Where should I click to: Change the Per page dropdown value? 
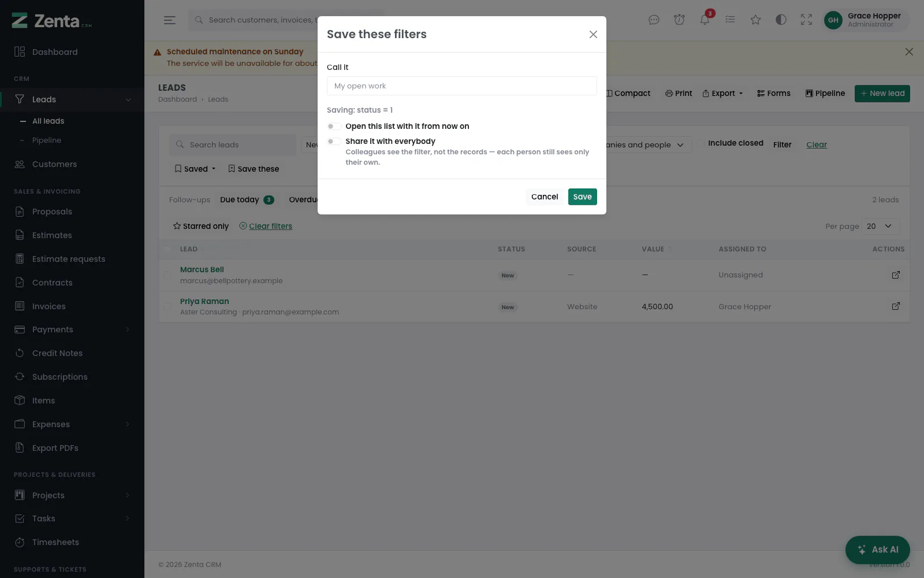881,227
